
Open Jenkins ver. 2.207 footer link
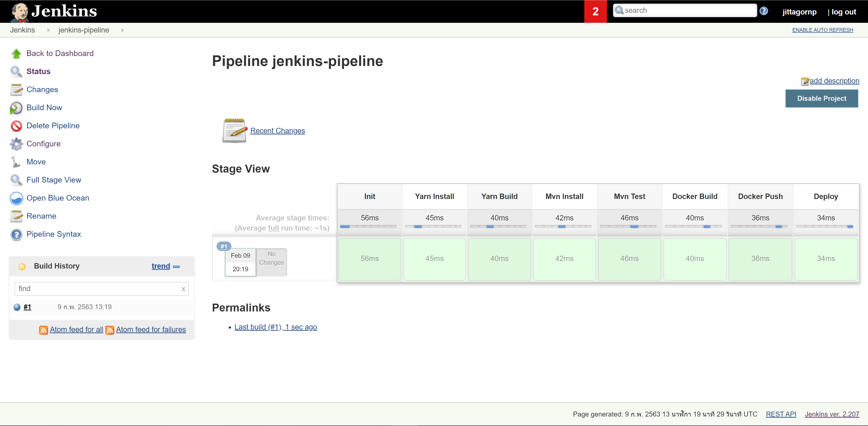832,414
